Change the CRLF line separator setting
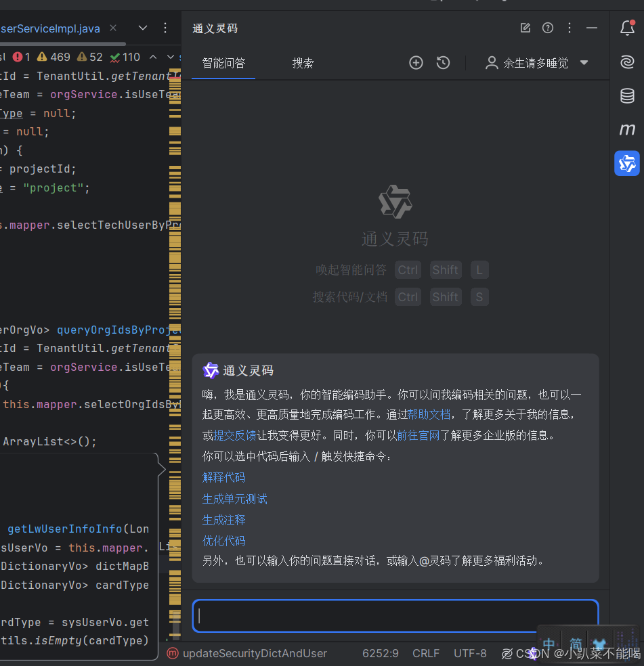644x666 pixels. tap(426, 653)
